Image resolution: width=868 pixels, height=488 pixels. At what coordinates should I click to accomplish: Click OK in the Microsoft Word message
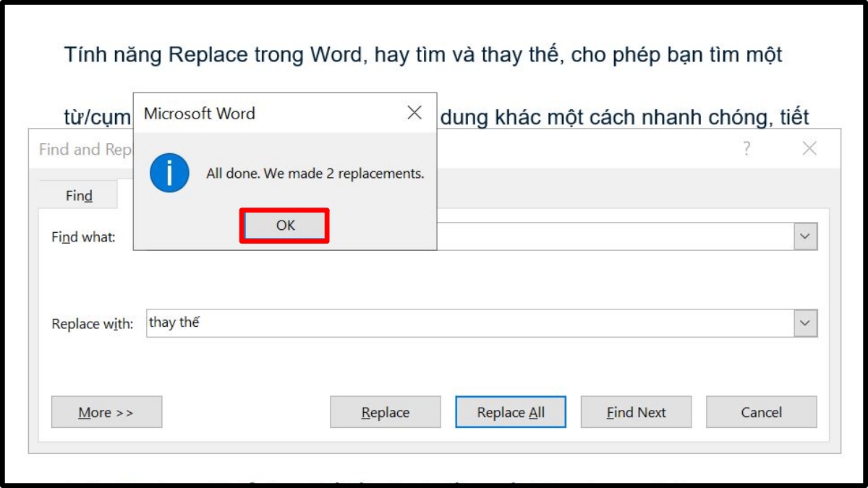285,226
